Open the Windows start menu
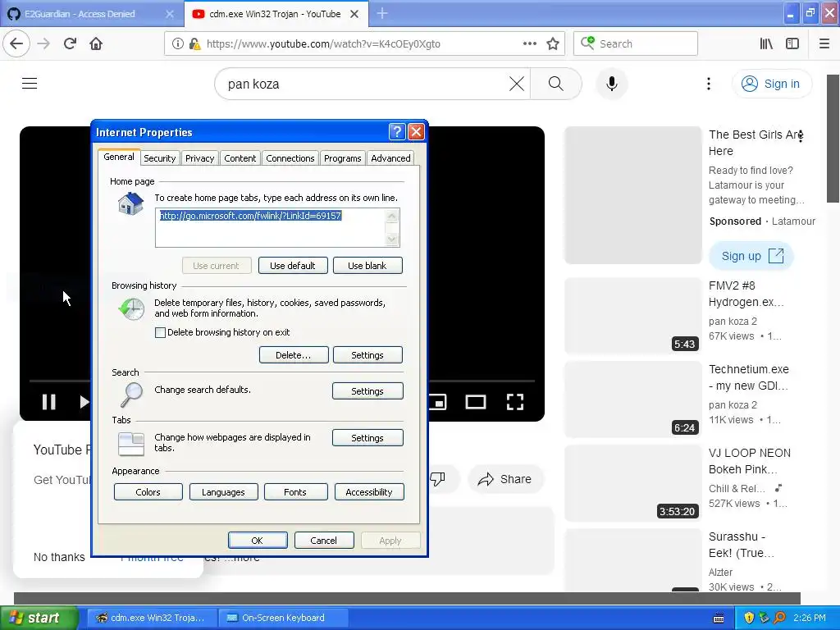This screenshot has width=840, height=630. 39,618
